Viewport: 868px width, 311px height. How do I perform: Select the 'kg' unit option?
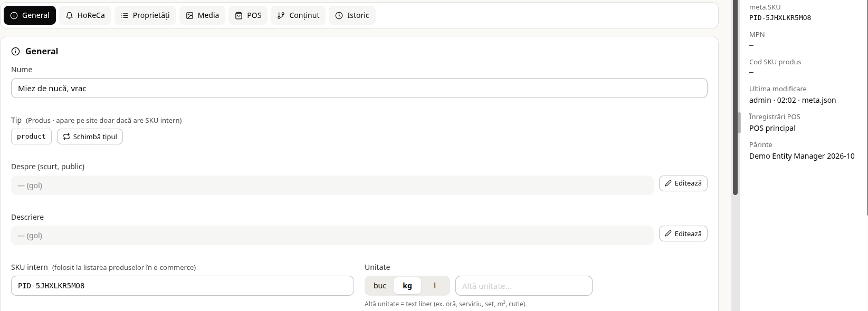pos(407,286)
